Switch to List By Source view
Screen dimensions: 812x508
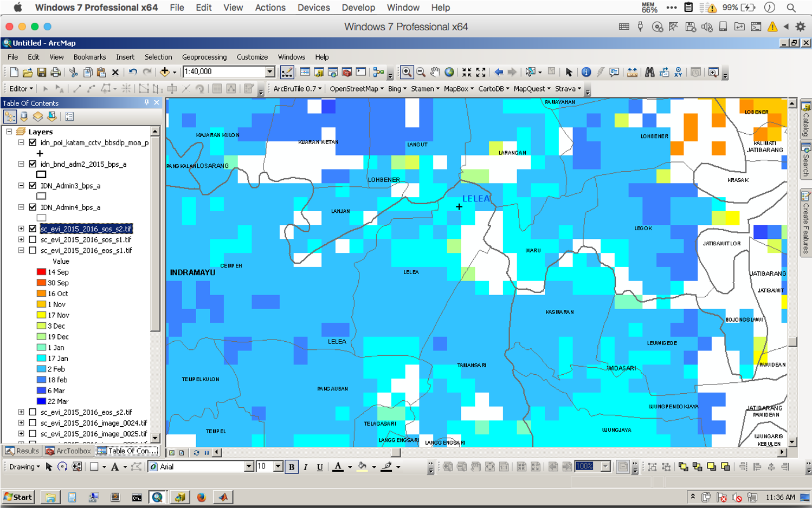pos(24,116)
